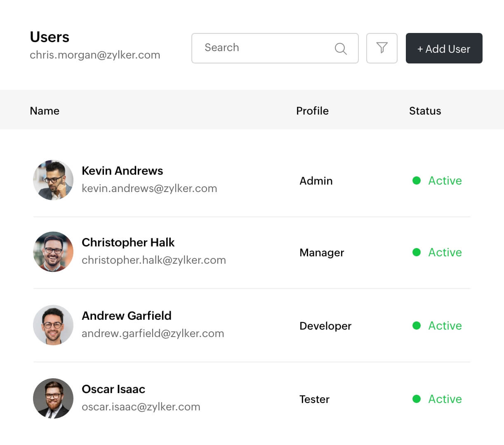Sort by the Name column header
Screen dimensions: 504x445
[45, 111]
